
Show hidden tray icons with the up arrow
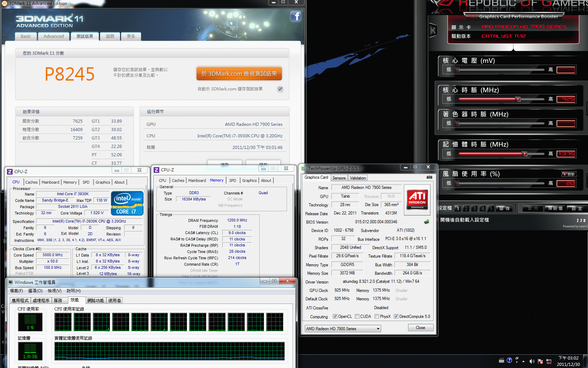523,361
